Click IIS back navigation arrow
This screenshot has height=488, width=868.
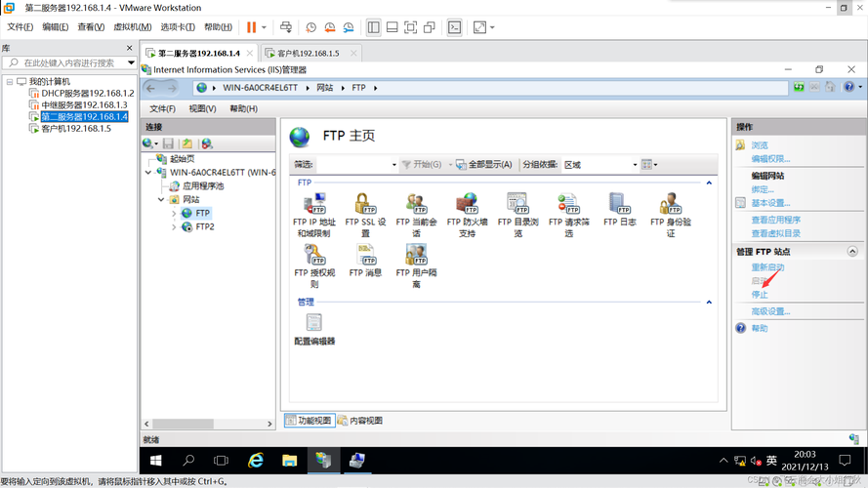tap(150, 88)
